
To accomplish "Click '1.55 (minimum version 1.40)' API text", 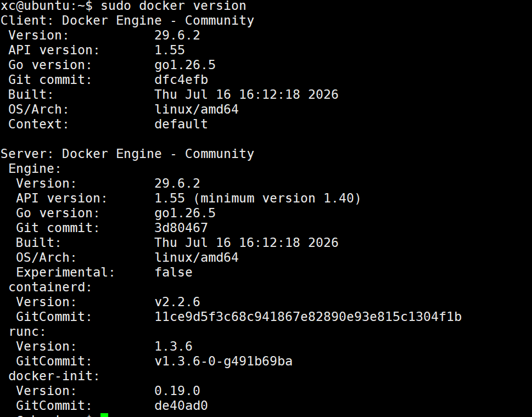I will [x=257, y=198].
